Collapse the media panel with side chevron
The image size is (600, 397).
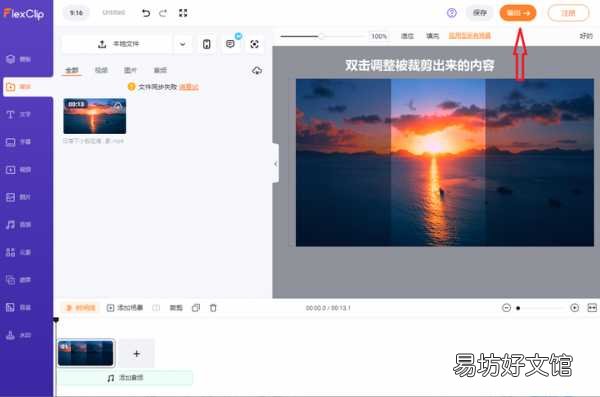[x=276, y=164]
